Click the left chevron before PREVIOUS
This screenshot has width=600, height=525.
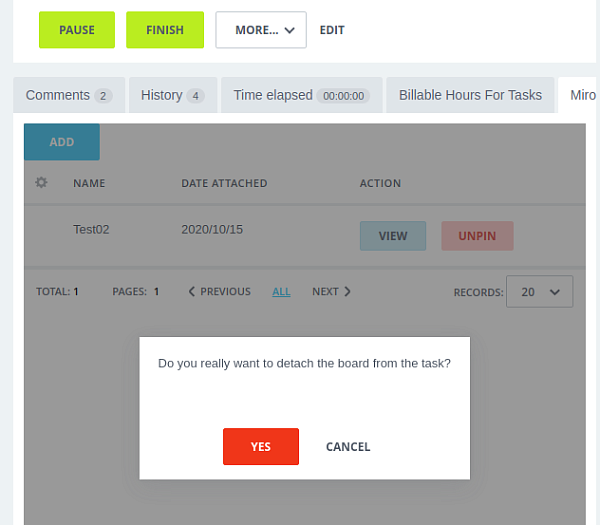192,292
